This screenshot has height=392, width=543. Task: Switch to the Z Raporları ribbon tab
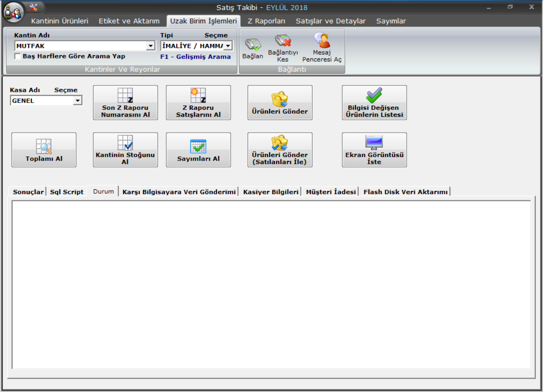click(x=266, y=21)
